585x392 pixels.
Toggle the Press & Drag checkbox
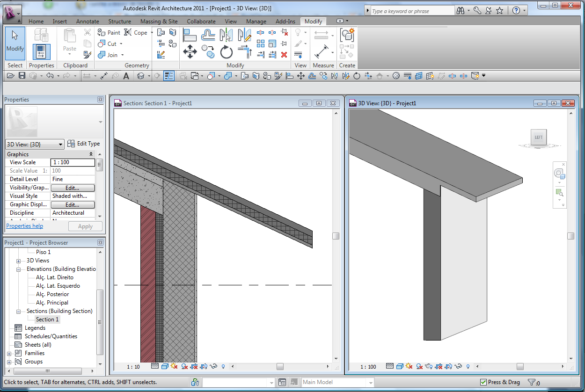pos(484,382)
